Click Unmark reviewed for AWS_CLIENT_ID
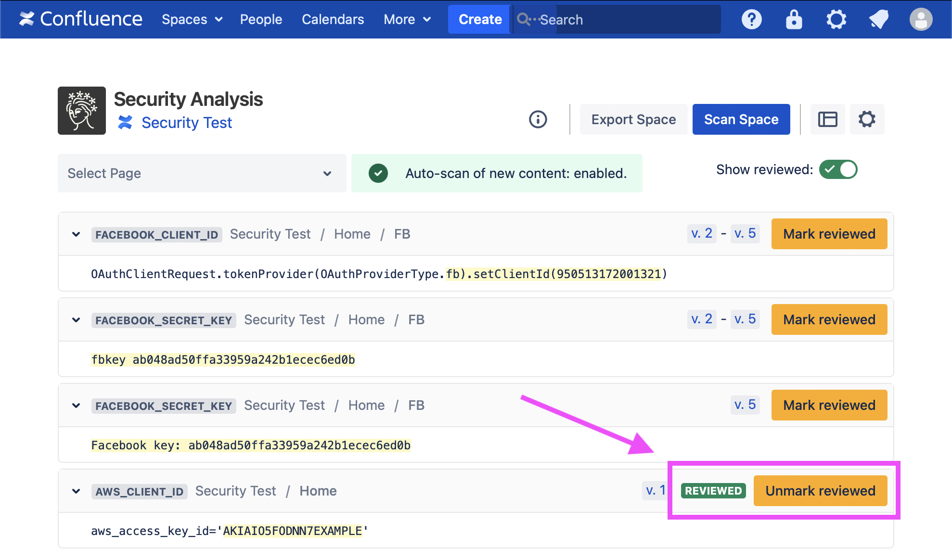 pos(820,491)
